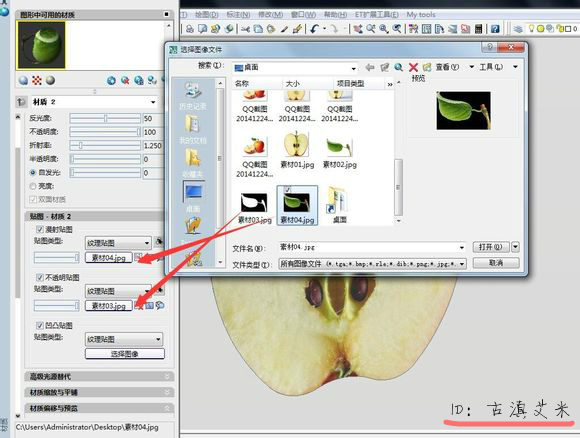
Task: Open the My tools menu
Action: [x=421, y=14]
